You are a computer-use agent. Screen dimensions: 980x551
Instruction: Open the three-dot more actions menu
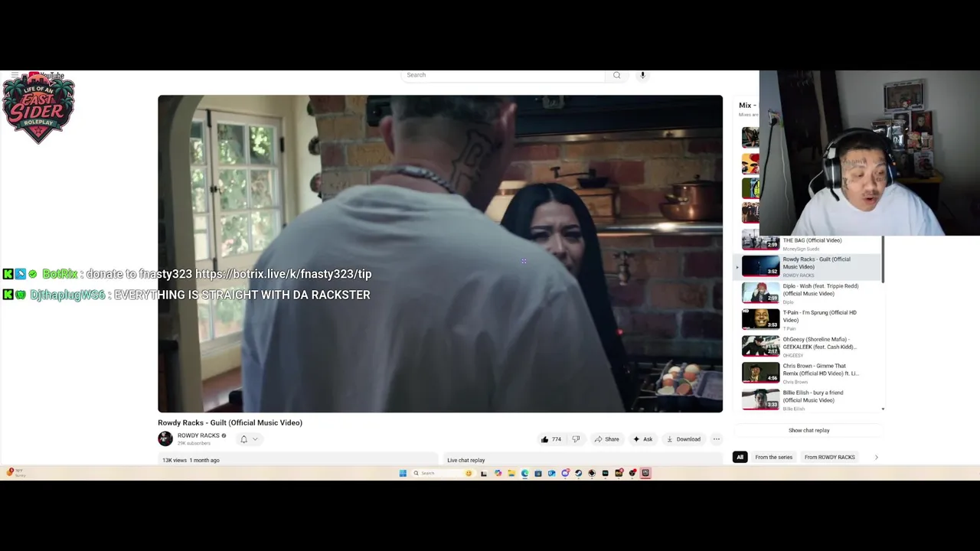click(x=716, y=439)
